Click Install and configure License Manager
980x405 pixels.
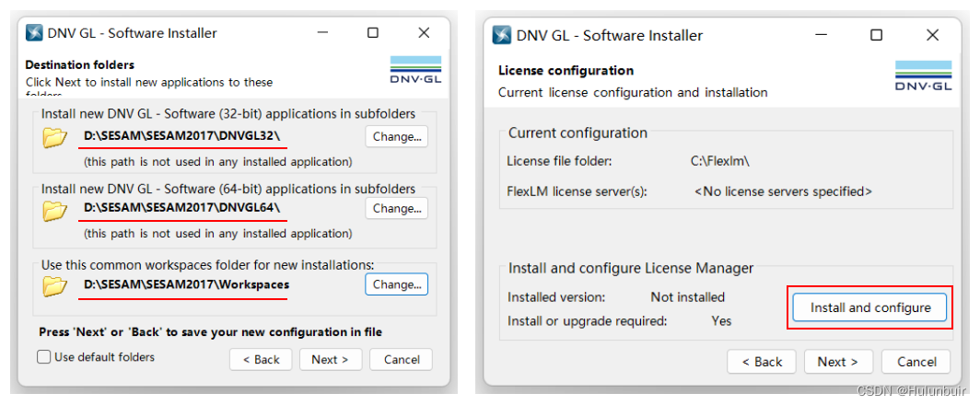[x=870, y=307]
